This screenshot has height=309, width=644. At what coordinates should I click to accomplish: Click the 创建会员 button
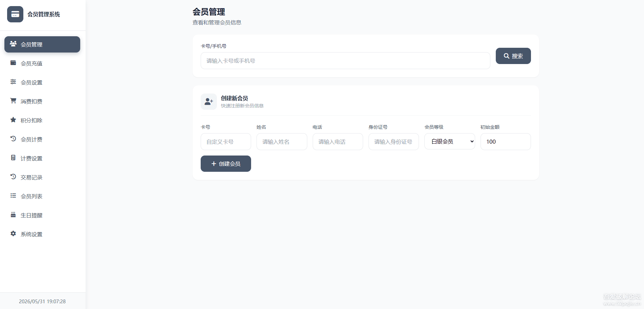tap(226, 164)
